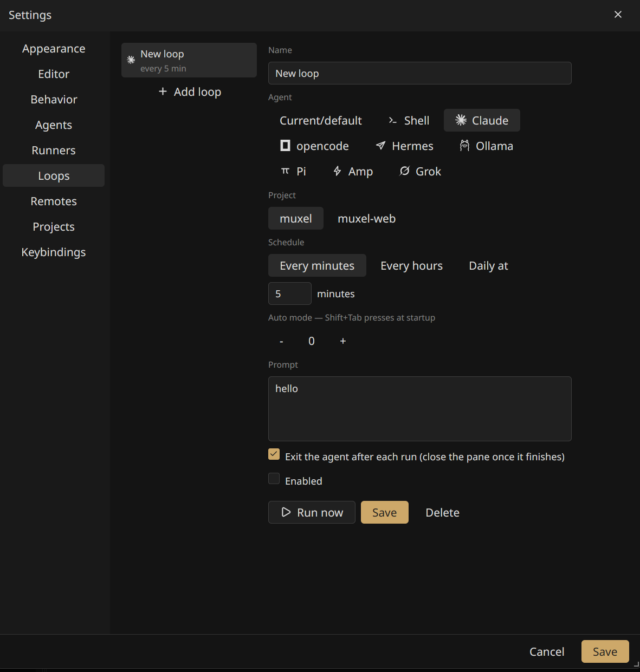
Task: Select the muxel project
Action: click(x=296, y=218)
